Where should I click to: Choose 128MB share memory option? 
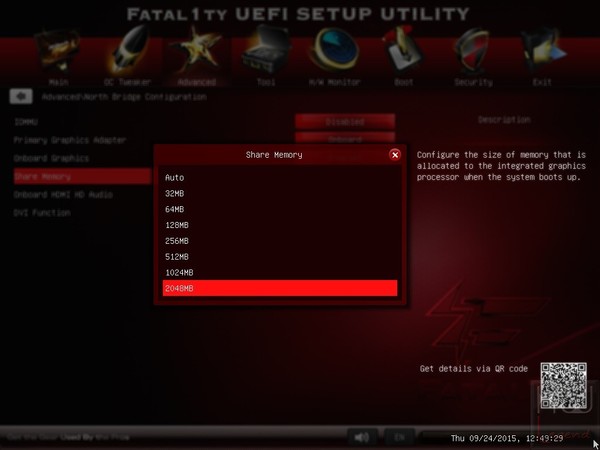(280, 225)
